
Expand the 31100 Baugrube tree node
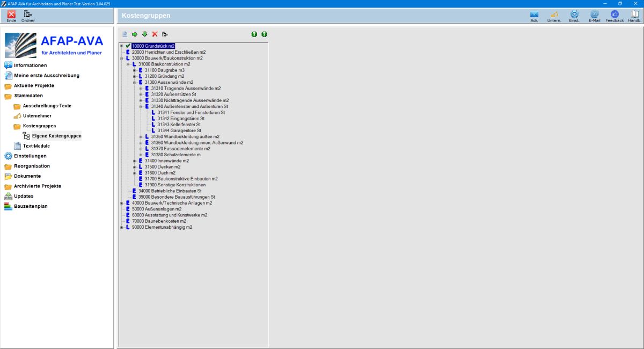(x=134, y=70)
